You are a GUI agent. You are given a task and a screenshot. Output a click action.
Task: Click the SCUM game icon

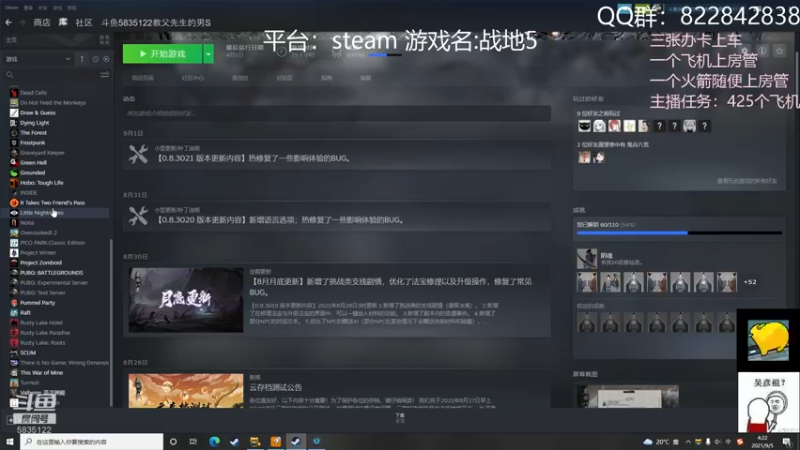[14, 353]
